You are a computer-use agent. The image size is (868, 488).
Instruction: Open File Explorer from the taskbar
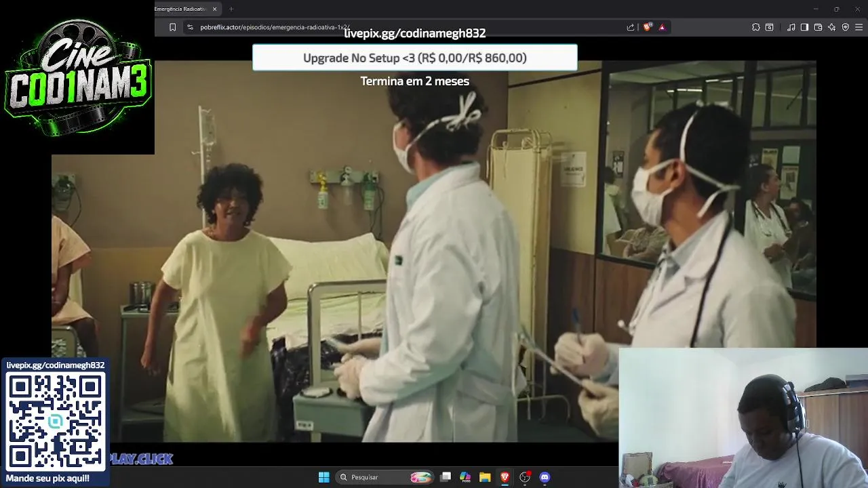coord(485,477)
